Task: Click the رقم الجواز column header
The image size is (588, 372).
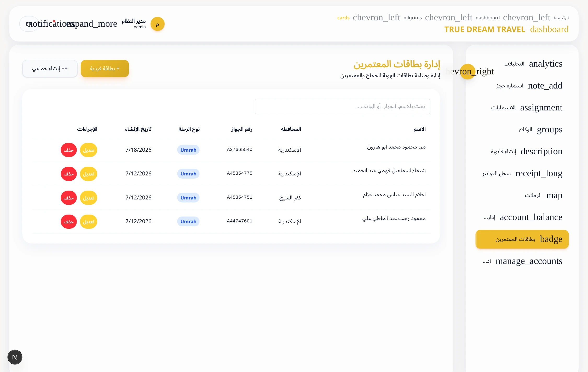Action: tap(242, 129)
